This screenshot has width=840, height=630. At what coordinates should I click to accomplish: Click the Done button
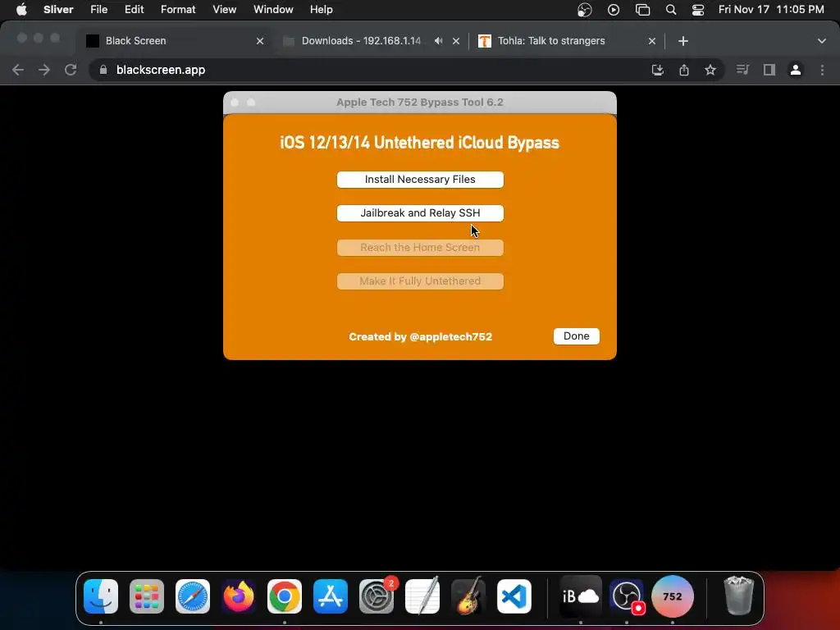tap(577, 336)
